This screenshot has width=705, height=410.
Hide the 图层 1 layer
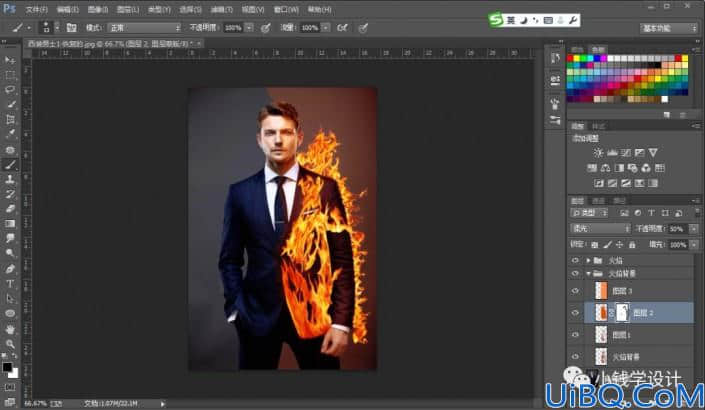tap(575, 335)
